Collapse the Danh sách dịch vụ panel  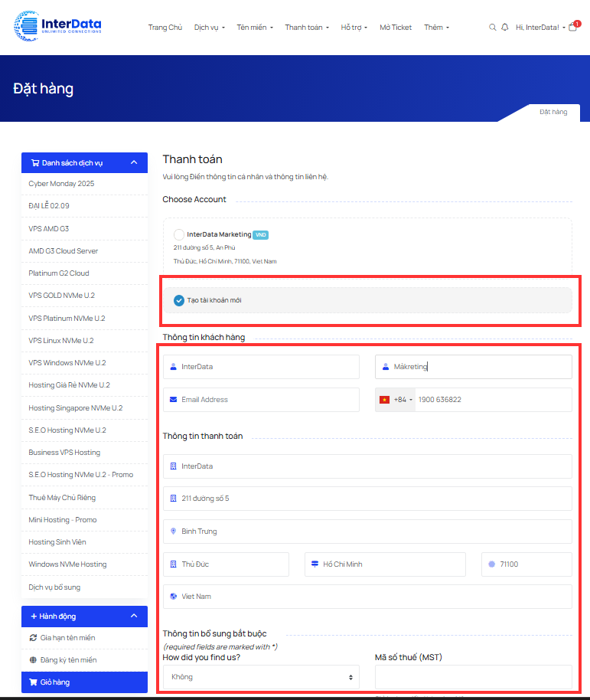pos(134,162)
